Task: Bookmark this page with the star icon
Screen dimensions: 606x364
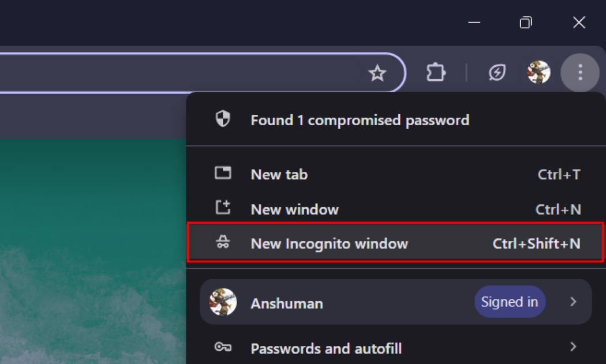Action: pyautogui.click(x=377, y=73)
